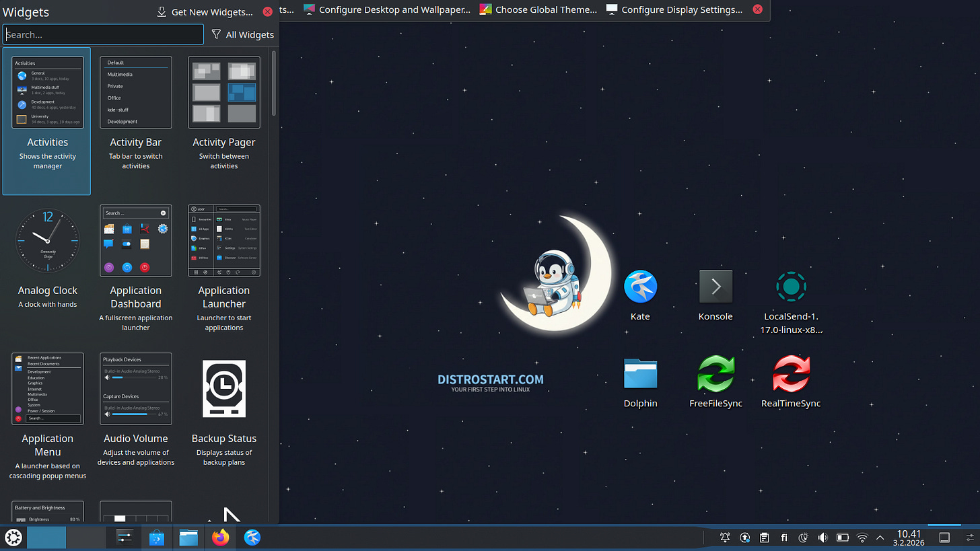Open the Klipper clipboard tray icon
Screen dimensions: 980x551
tap(764, 538)
